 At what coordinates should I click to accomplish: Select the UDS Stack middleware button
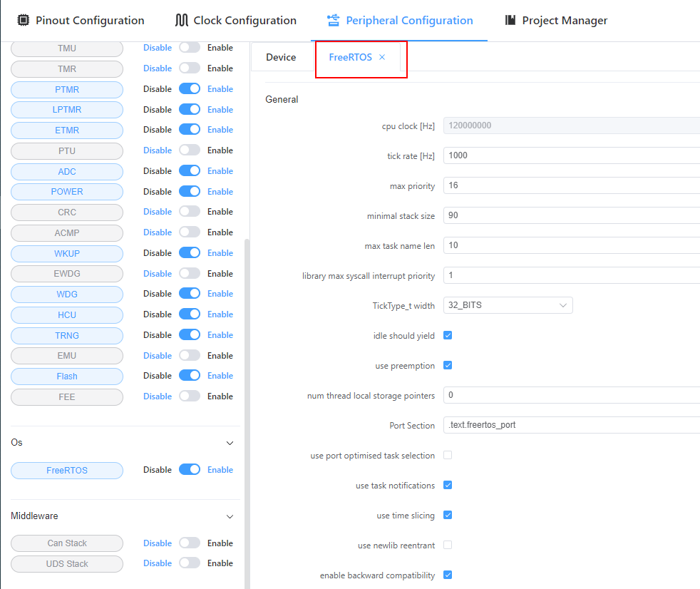point(67,563)
